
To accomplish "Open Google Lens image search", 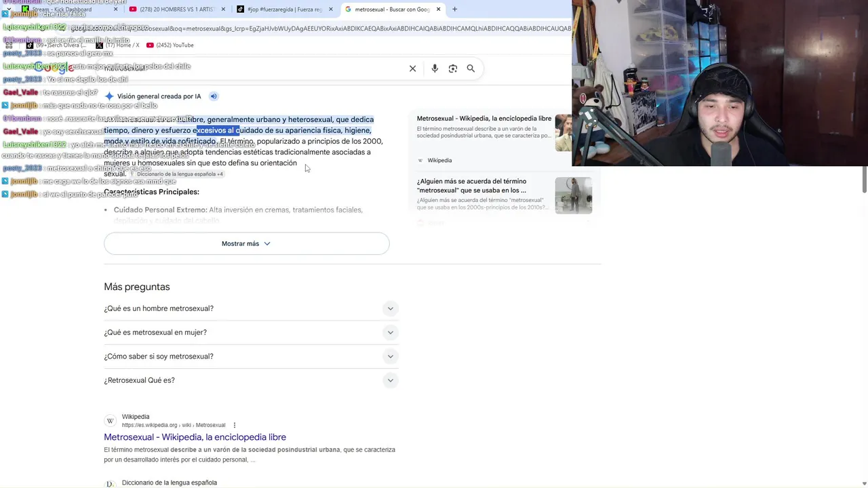I will [x=453, y=68].
